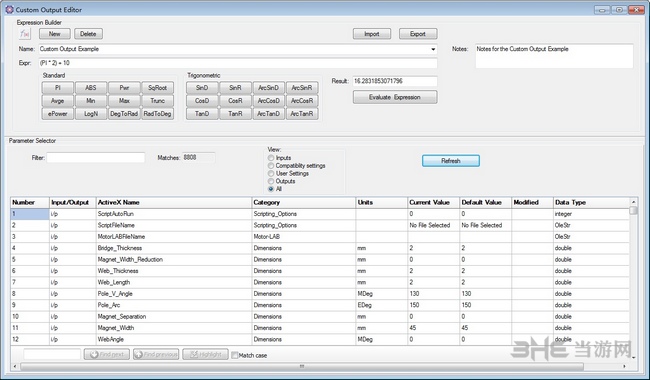Screen dimensions: 650x380
Task: Create a New expression
Action: pos(55,34)
